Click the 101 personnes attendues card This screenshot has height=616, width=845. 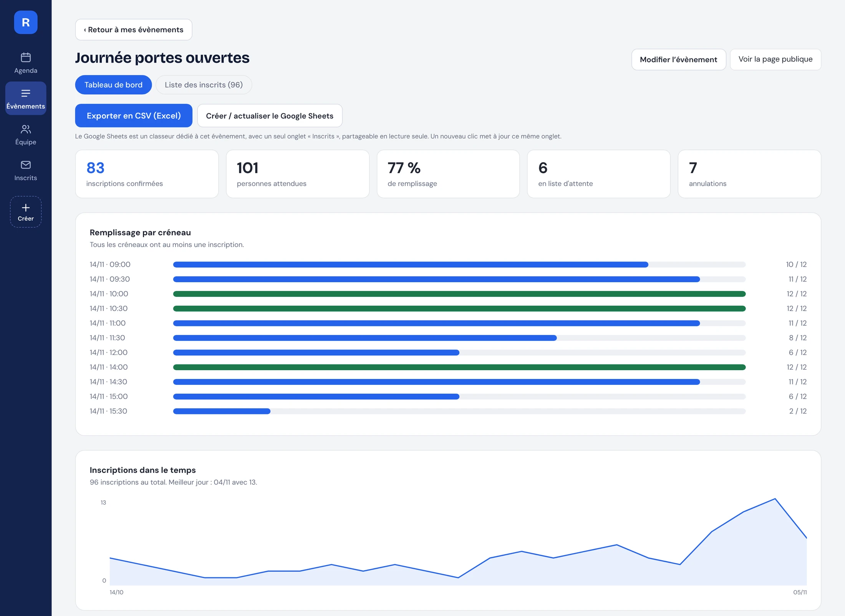coord(298,174)
